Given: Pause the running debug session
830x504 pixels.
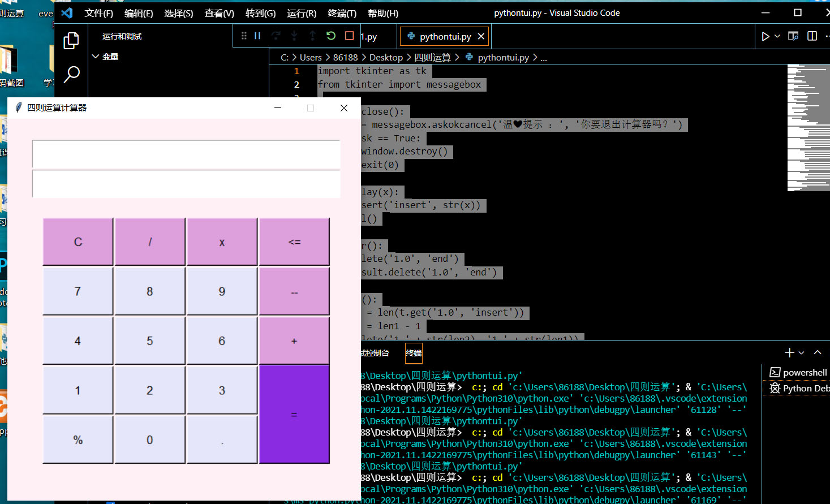Looking at the screenshot, I should coord(257,36).
